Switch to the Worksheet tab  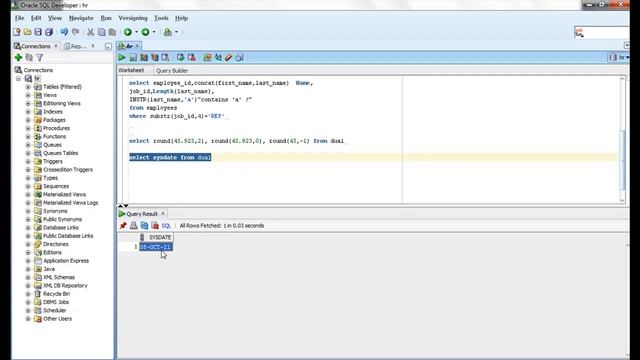(x=131, y=70)
